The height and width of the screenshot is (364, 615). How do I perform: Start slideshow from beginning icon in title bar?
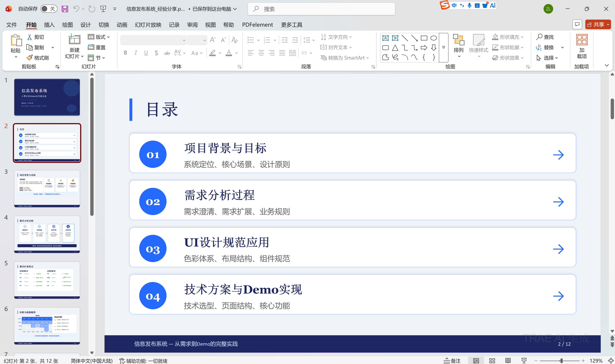(x=103, y=9)
